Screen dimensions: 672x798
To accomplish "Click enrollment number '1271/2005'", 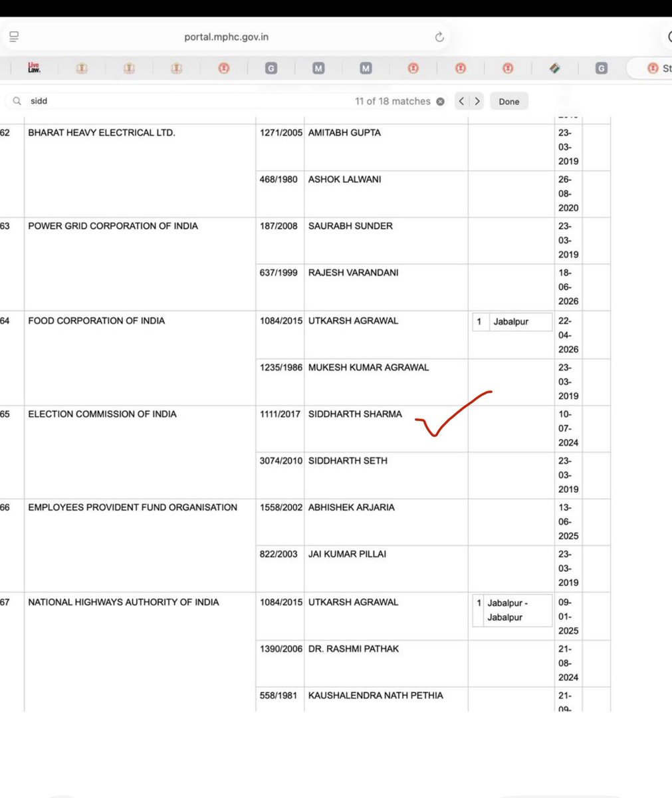I will click(281, 133).
